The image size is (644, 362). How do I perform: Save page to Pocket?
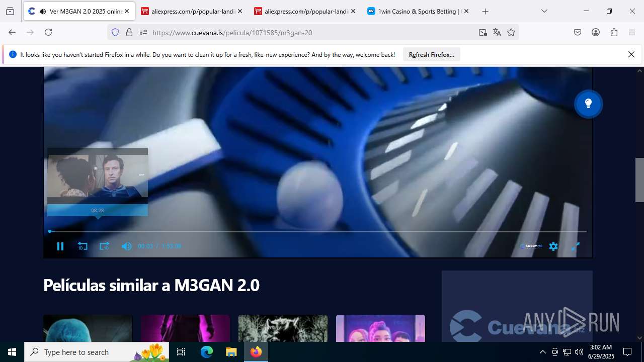[578, 32]
